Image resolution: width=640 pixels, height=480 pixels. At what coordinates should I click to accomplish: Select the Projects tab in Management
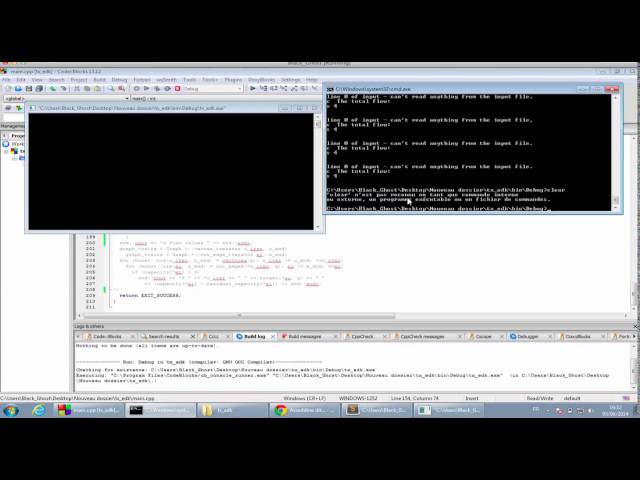coord(17,136)
